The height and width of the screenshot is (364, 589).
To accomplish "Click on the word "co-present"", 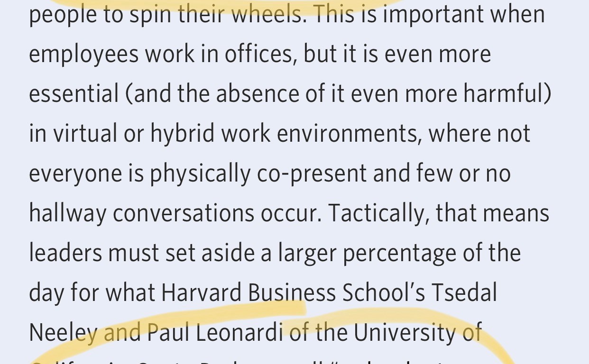I will 312,173.
